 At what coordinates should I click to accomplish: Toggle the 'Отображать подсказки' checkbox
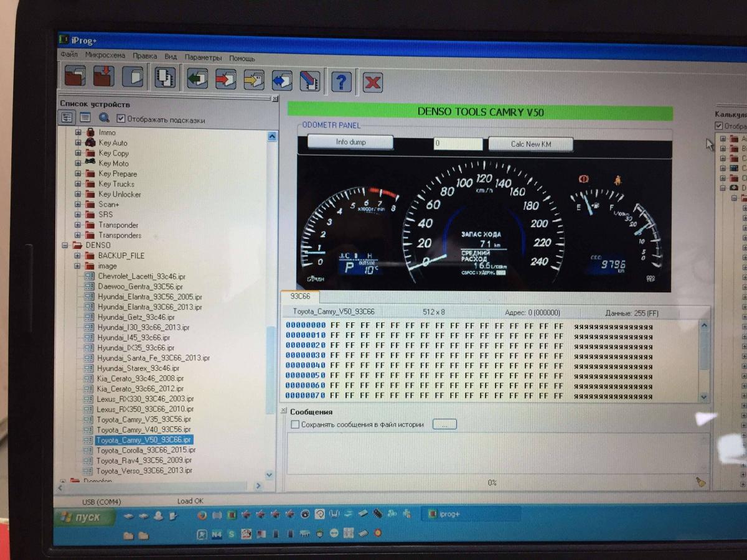click(121, 119)
